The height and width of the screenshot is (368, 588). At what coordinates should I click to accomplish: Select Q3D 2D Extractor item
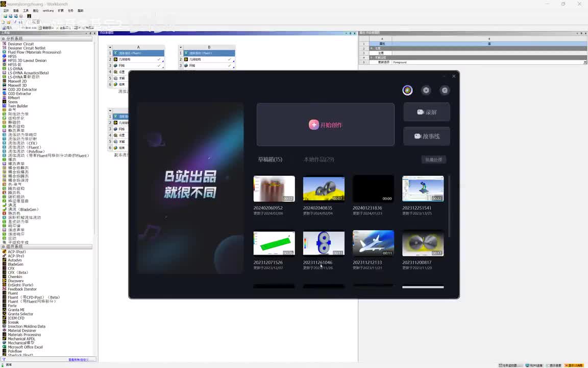pyautogui.click(x=22, y=89)
